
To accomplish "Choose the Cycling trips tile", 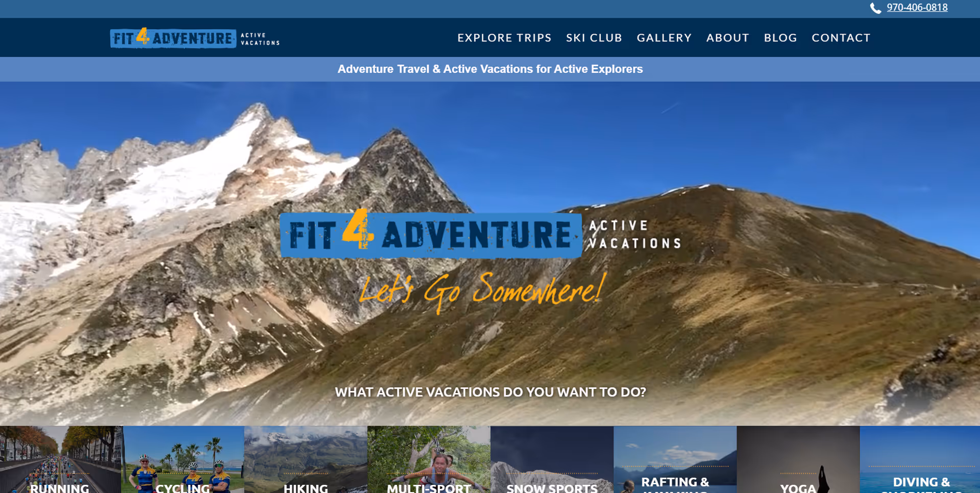I will pos(183,459).
